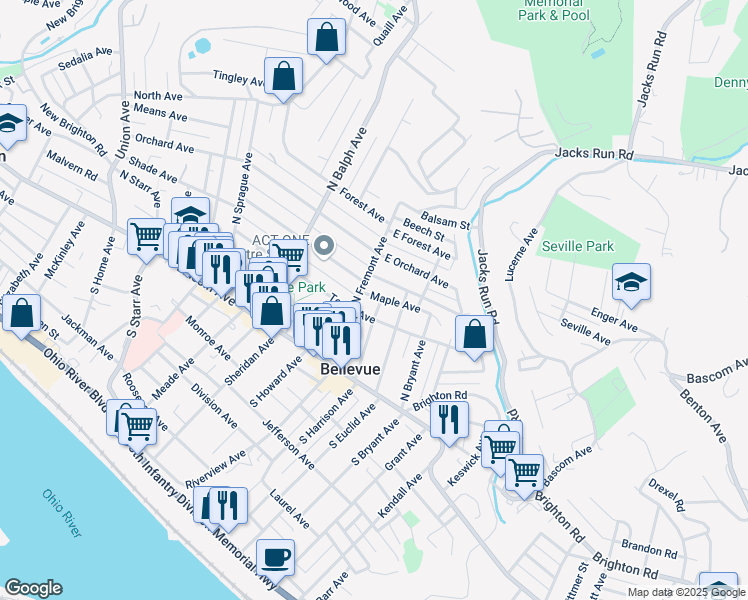Select the Brandon Rd street label
Viewport: 748px width, 600px height.
click(x=649, y=548)
